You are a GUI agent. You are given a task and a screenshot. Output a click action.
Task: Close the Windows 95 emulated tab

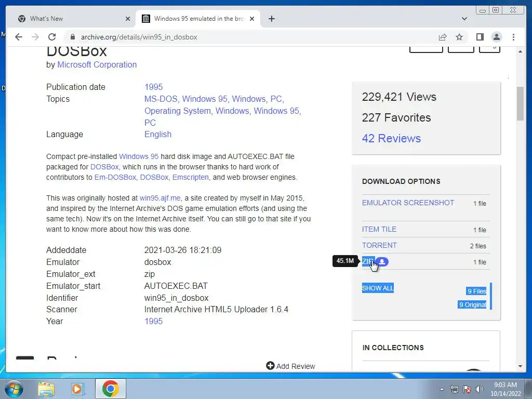pyautogui.click(x=252, y=19)
